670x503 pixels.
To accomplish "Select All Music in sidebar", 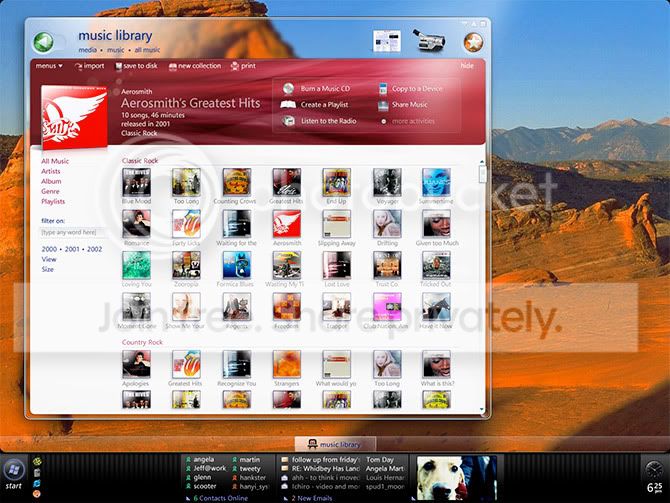I will tap(55, 161).
